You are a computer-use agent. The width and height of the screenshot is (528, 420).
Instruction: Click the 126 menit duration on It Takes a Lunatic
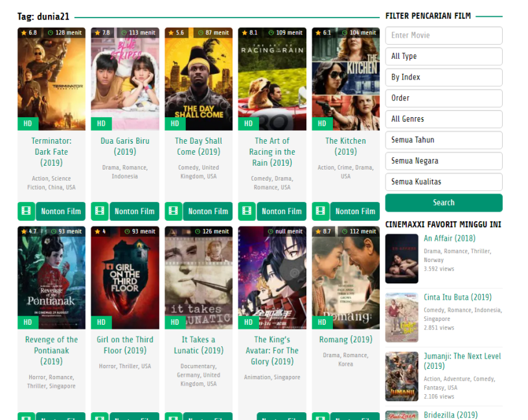[x=212, y=231]
